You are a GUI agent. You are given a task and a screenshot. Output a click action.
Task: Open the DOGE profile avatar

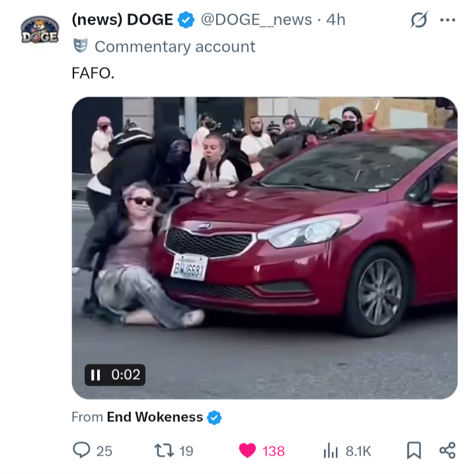40,30
